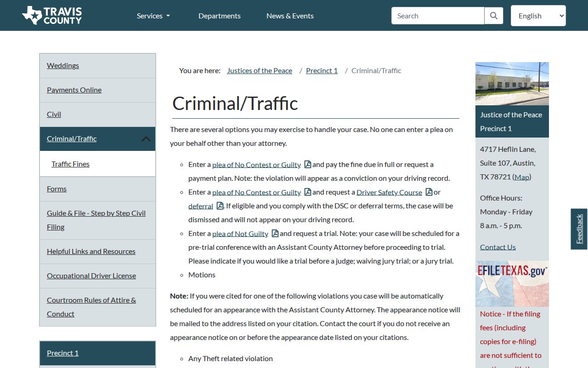Open PDF icon beside Driver Safety Course
The height and width of the screenshot is (368, 588).
point(429,192)
